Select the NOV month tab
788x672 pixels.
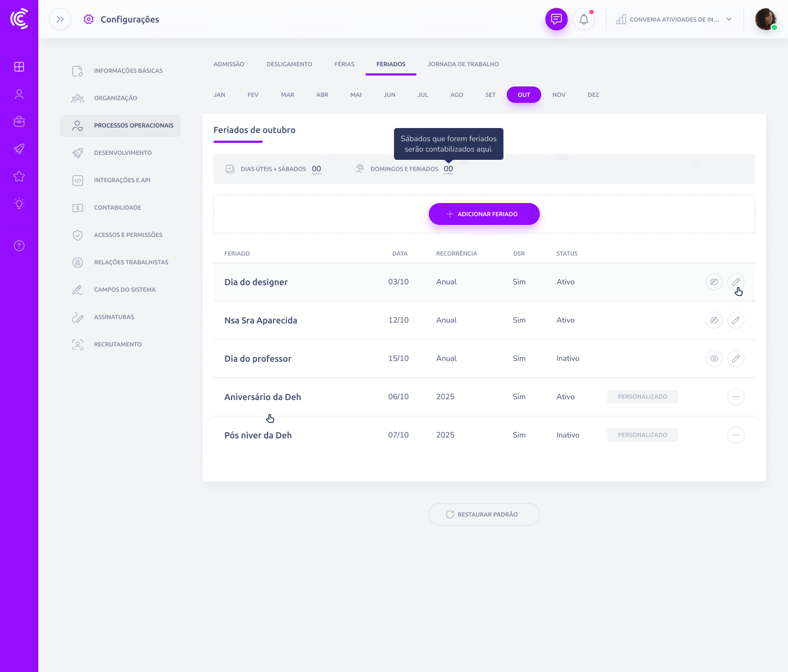tap(559, 95)
